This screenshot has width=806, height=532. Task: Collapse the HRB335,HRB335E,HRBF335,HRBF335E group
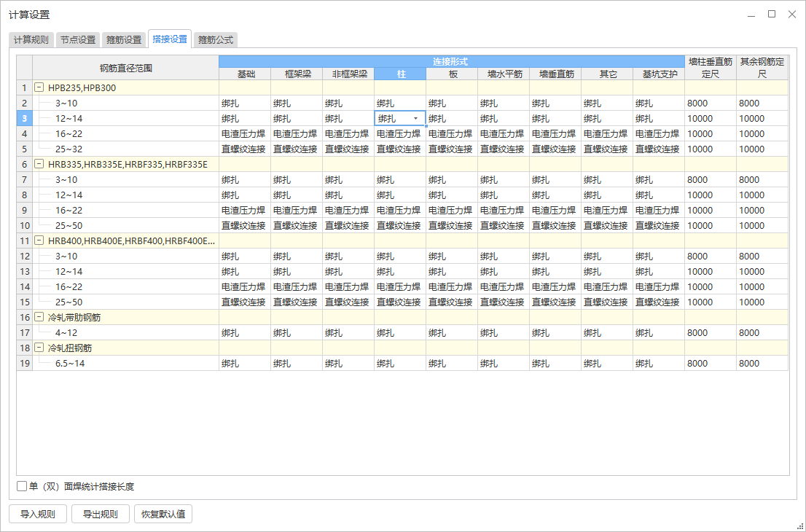(39, 164)
